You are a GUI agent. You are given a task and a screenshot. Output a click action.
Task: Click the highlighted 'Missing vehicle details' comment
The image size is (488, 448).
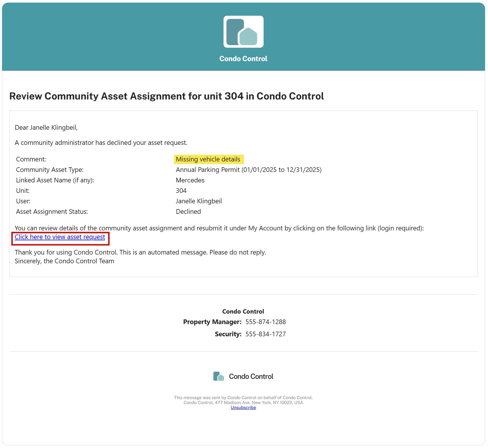[208, 159]
